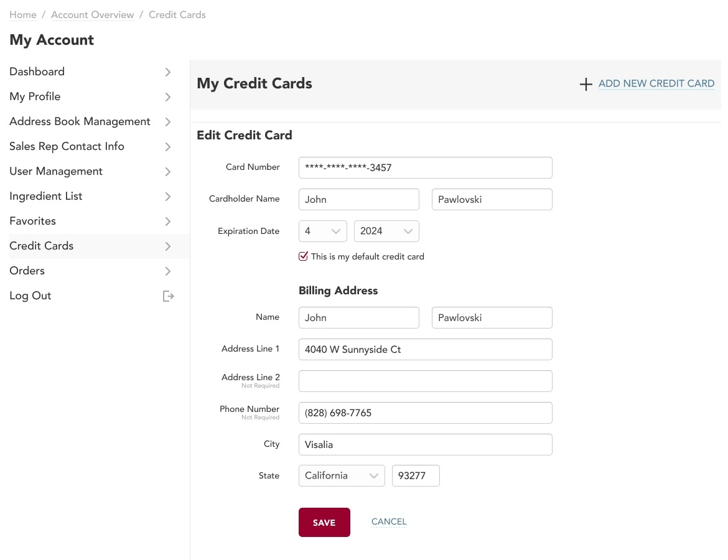Screen dimensions: 728x560
Task: Click the chevron beside Credit Cards menu item
Action: tap(168, 246)
